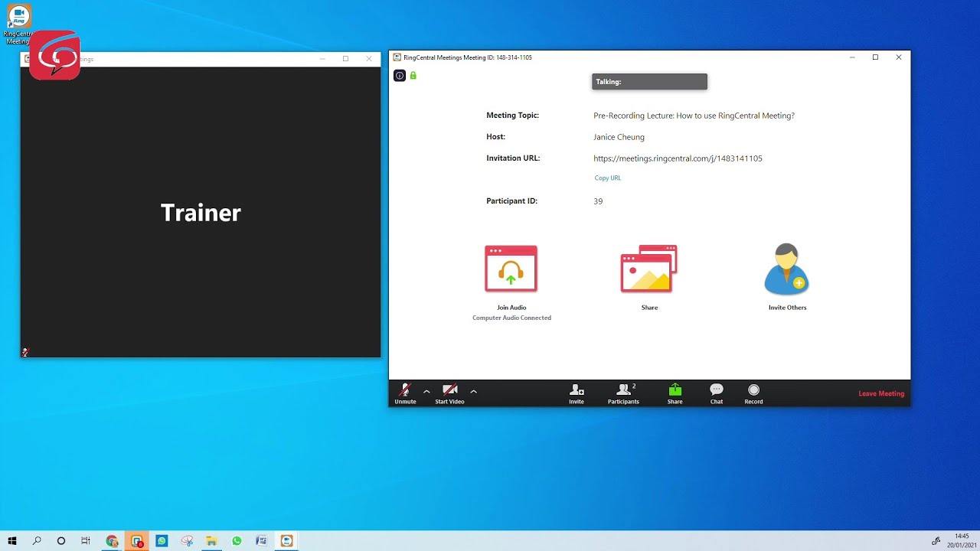Start Video from the meeting toolbar
Screen dimensions: 980x551
pos(449,394)
